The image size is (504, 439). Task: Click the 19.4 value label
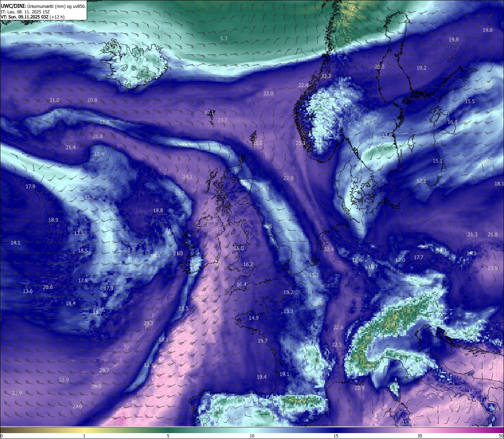(261, 377)
